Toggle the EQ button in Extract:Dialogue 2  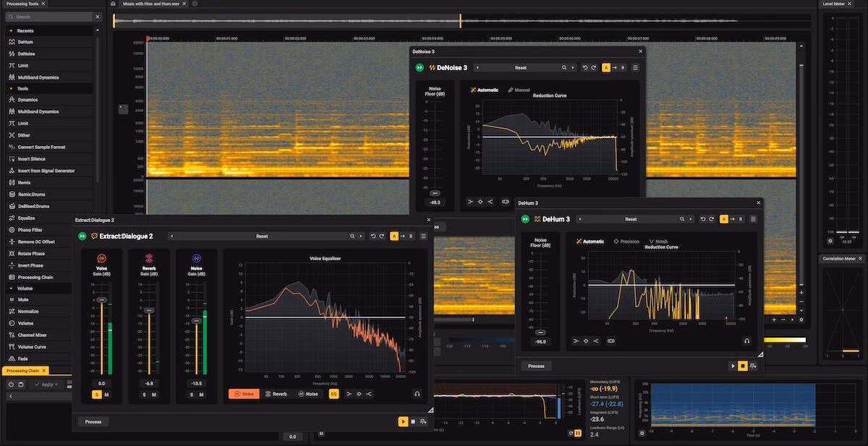(x=333, y=394)
